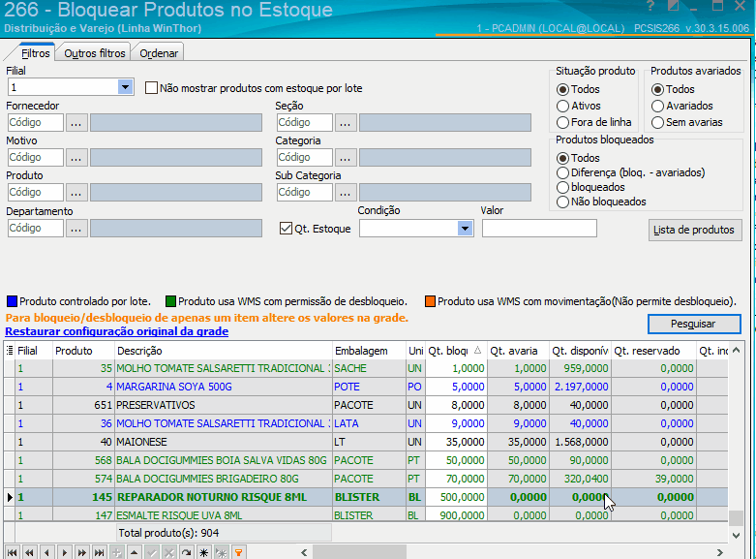The height and width of the screenshot is (559, 756).
Task: Click the Fornecedor Código input field
Action: tap(36, 123)
